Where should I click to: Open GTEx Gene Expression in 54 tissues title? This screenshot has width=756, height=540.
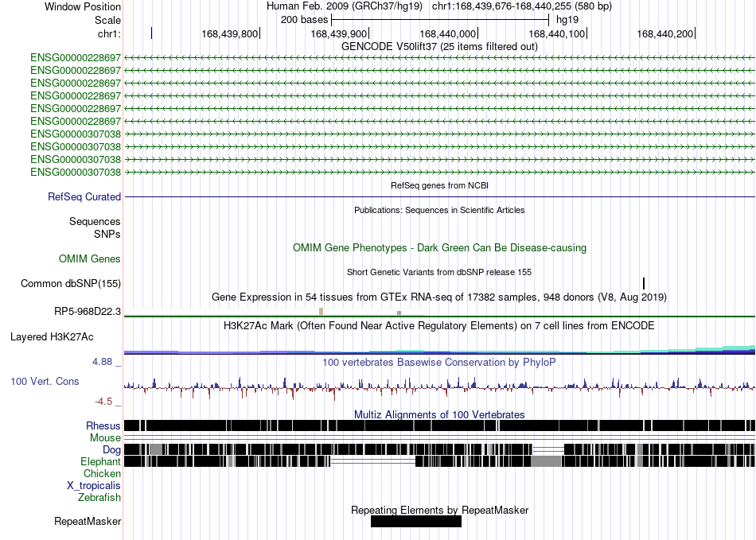[x=439, y=297]
